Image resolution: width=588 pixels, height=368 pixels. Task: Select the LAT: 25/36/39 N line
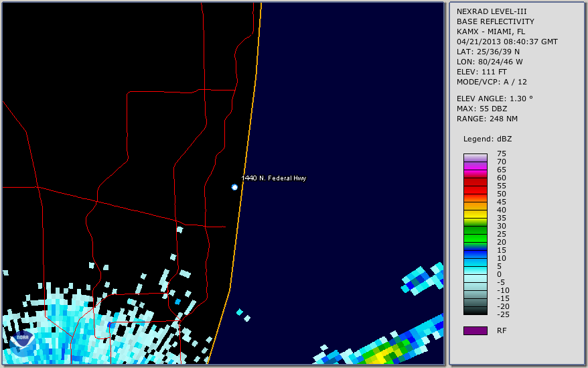click(x=488, y=52)
